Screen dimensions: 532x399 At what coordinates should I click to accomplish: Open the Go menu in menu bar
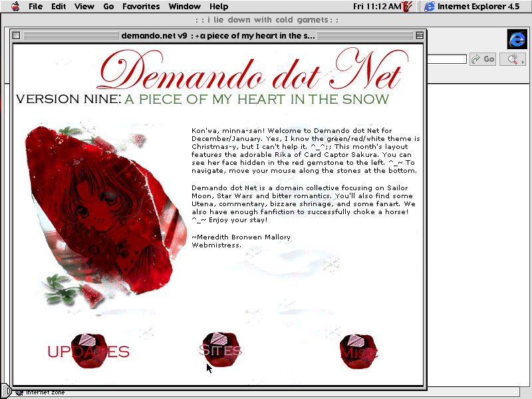[x=108, y=7]
